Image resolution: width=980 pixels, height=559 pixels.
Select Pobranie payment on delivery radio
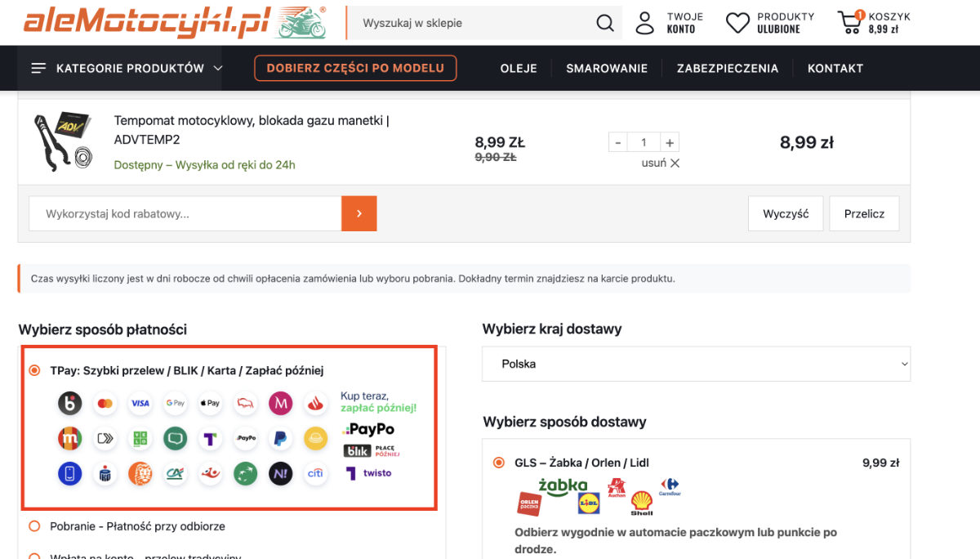[x=34, y=526]
